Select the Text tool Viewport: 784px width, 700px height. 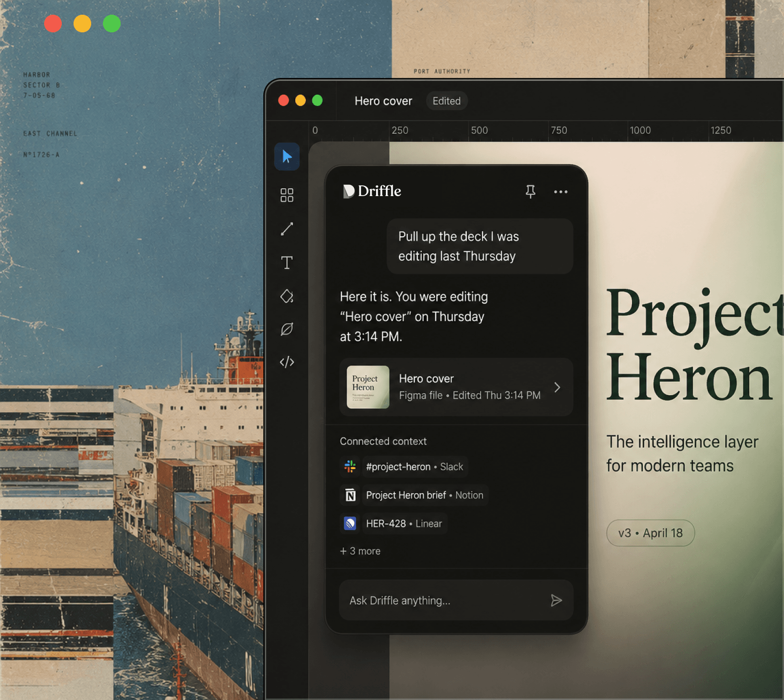[287, 263]
